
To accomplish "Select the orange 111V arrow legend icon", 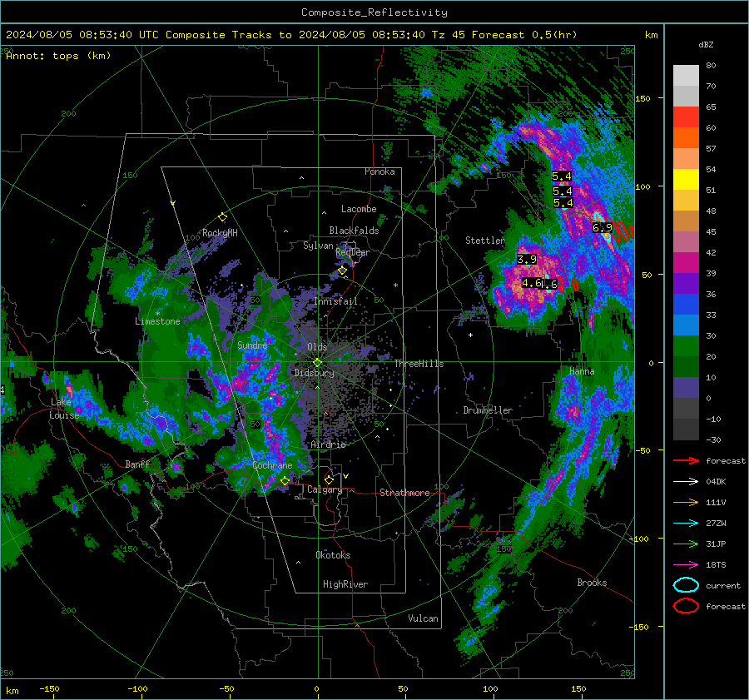I will 686,502.
